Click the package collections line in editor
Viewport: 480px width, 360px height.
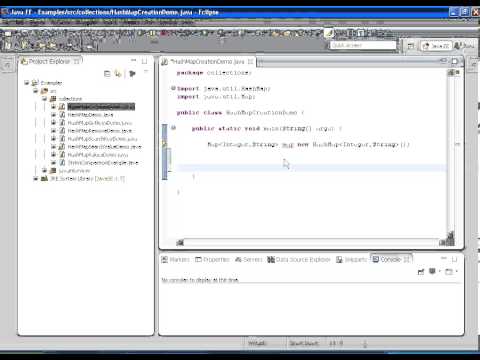pos(214,73)
